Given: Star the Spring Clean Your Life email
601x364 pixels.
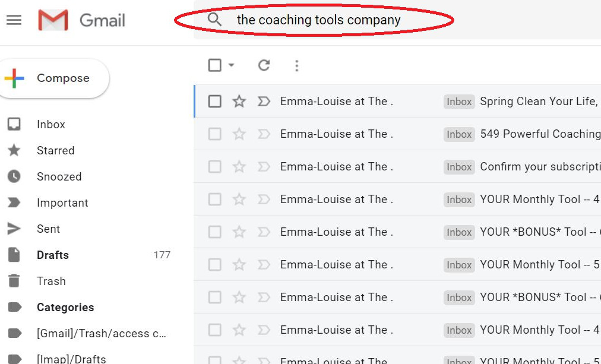Looking at the screenshot, I should point(239,102).
